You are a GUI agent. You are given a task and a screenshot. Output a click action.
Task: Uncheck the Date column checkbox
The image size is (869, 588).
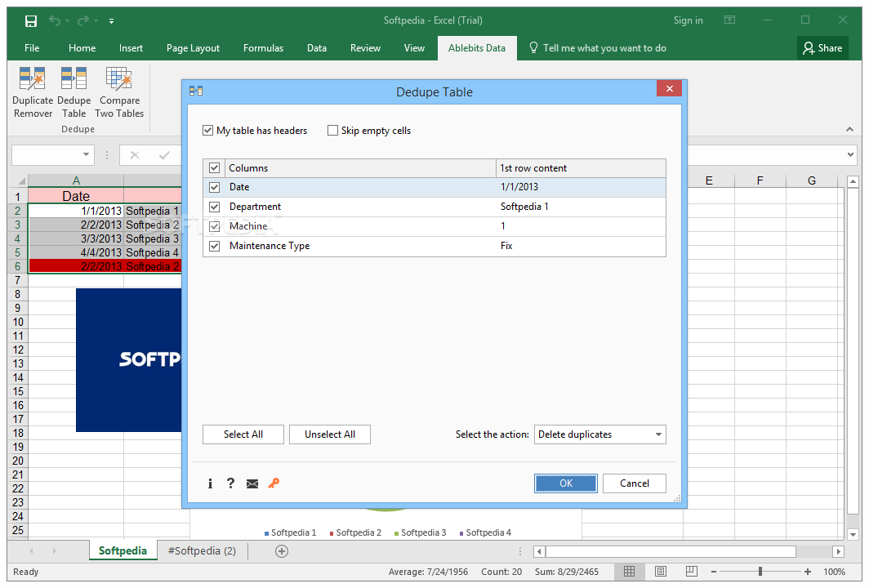click(215, 187)
